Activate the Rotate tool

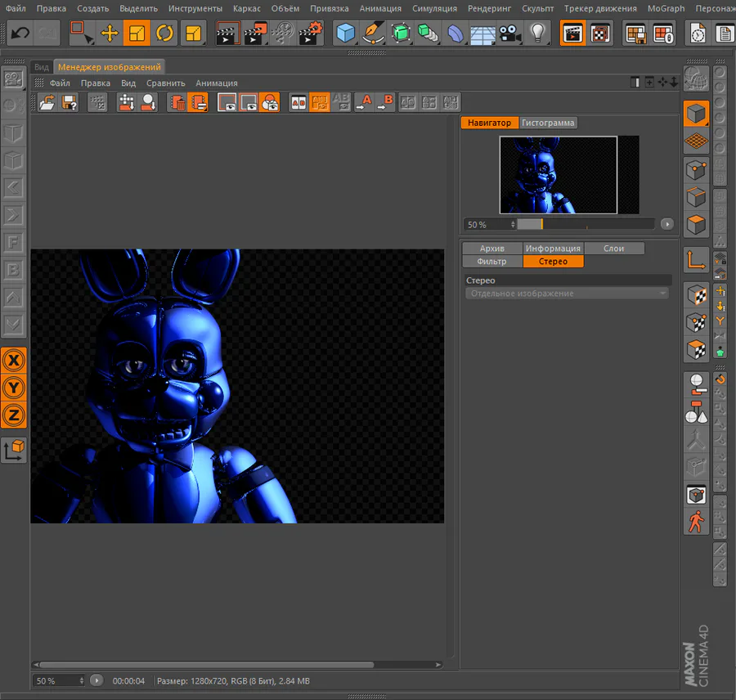tap(164, 34)
